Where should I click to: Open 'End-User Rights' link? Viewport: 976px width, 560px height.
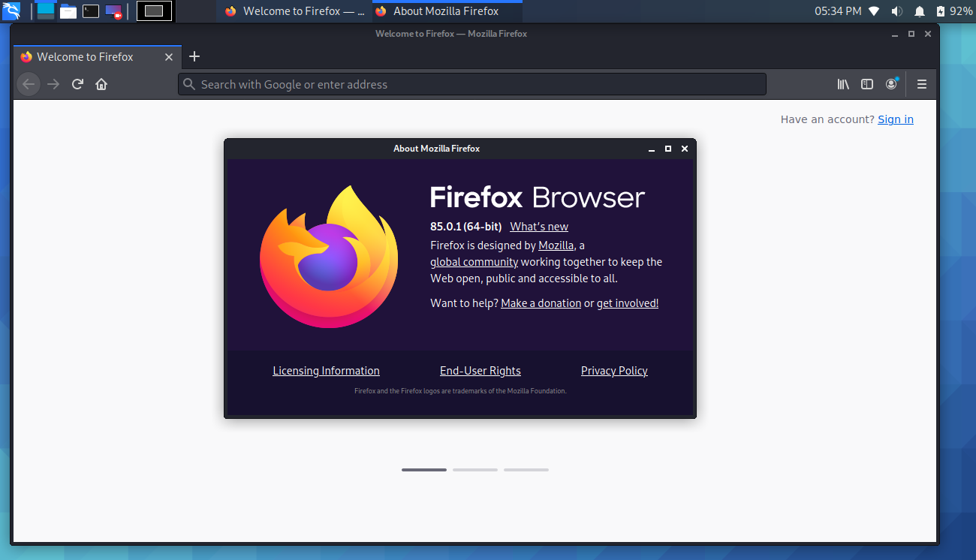pyautogui.click(x=480, y=371)
